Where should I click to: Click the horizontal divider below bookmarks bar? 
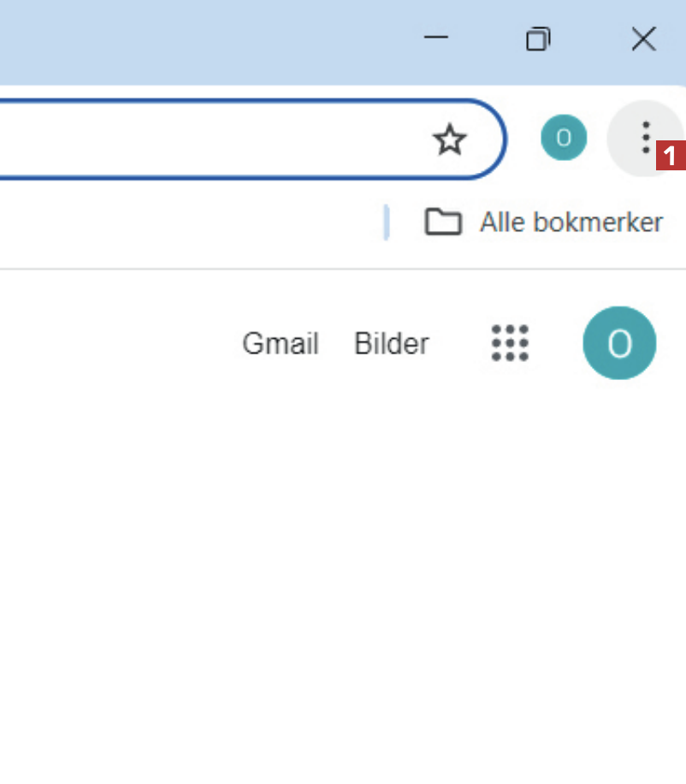pos(342,269)
